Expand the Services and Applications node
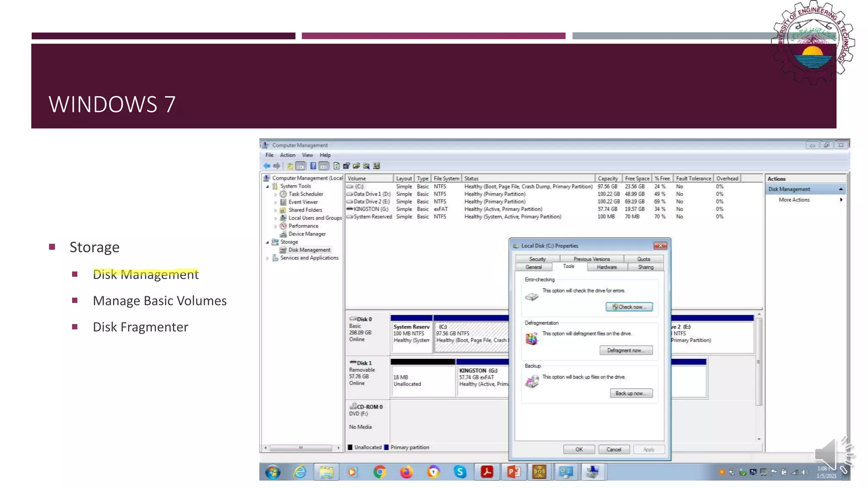 [267, 258]
